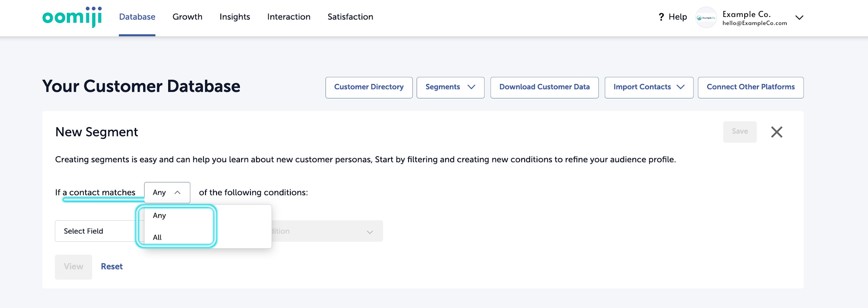Screen dimensions: 868x308
Task: Click Connect Other Platforms button
Action: point(751,87)
